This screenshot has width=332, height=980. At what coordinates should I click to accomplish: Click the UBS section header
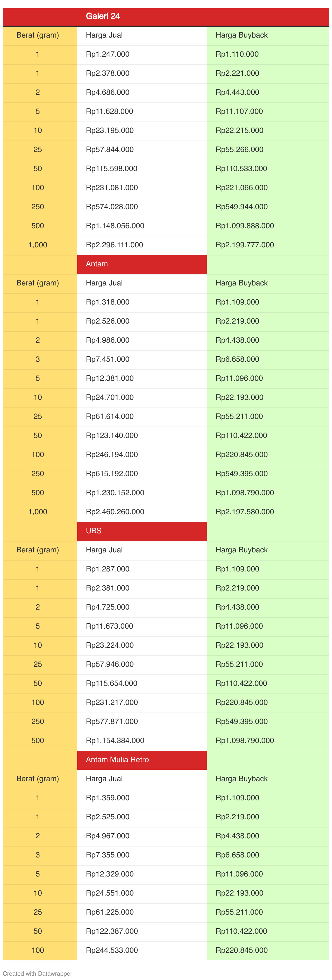tap(94, 531)
